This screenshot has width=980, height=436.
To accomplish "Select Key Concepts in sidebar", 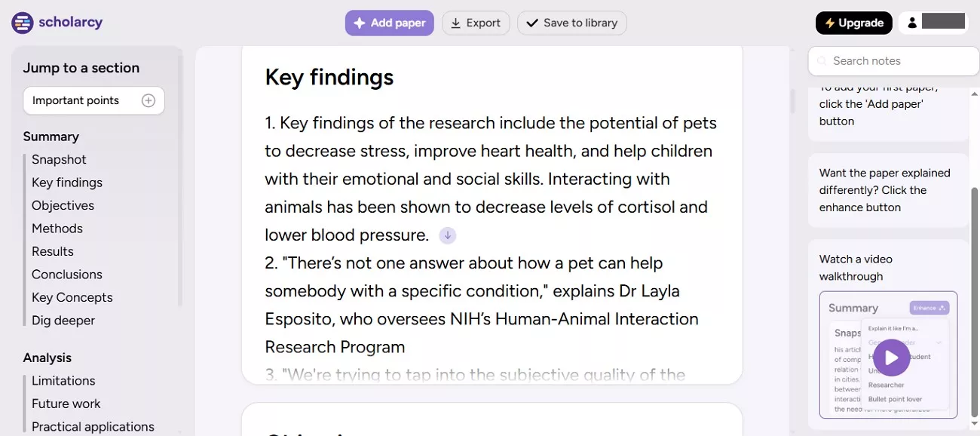I will (72, 297).
